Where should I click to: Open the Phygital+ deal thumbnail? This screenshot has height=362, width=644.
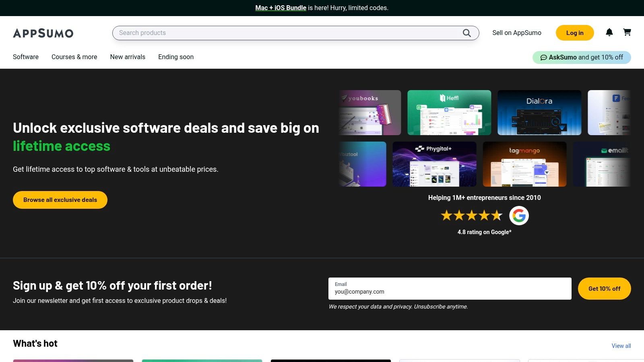tap(434, 164)
